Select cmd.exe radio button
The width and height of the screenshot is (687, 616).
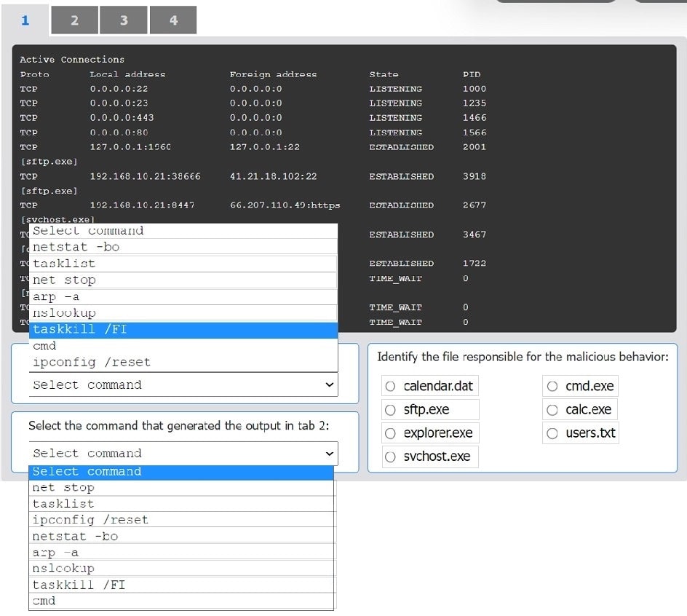tap(552, 386)
